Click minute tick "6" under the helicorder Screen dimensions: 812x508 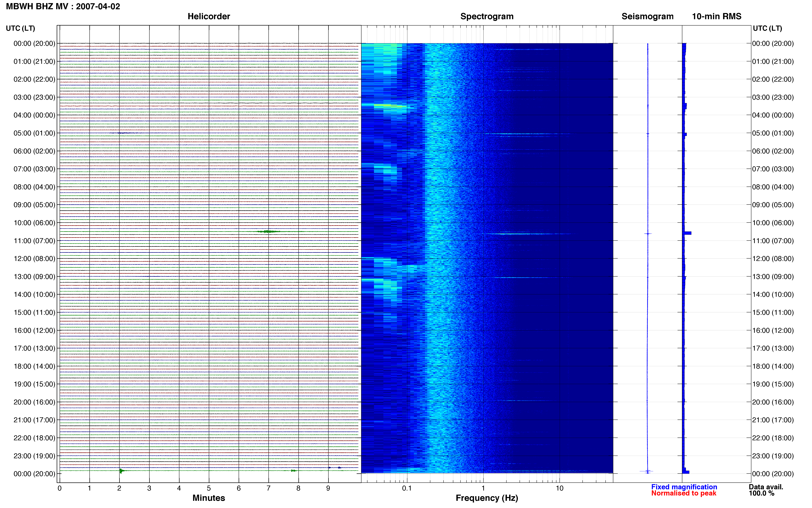(239, 488)
